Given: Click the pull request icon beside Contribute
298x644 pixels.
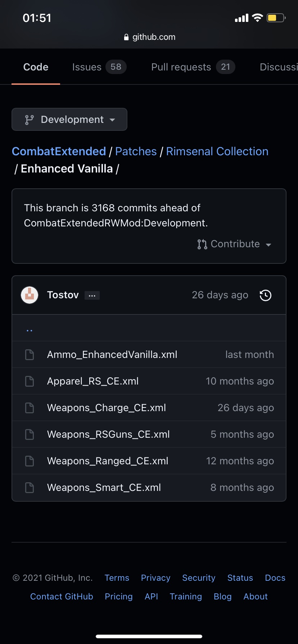Looking at the screenshot, I should (x=202, y=244).
